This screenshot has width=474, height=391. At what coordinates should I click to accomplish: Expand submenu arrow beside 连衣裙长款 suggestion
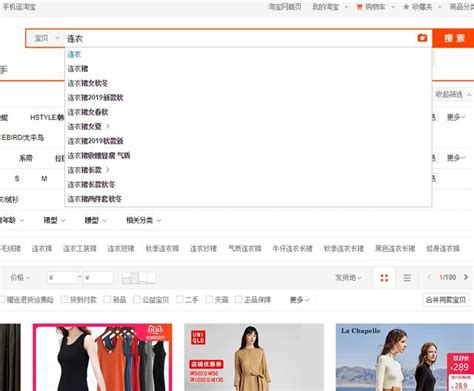point(108,170)
